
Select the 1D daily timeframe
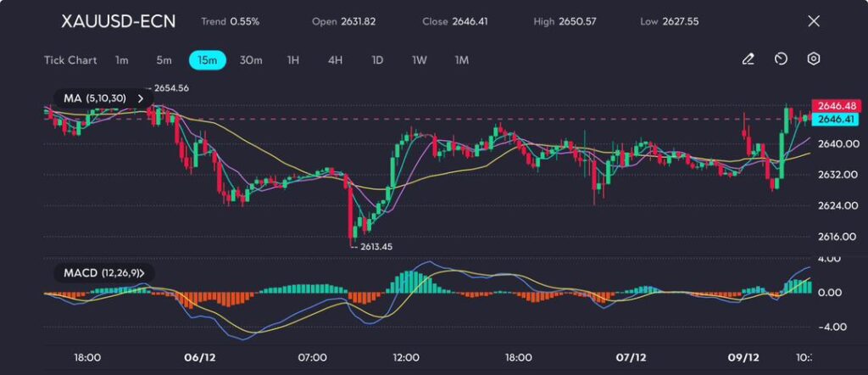[377, 60]
